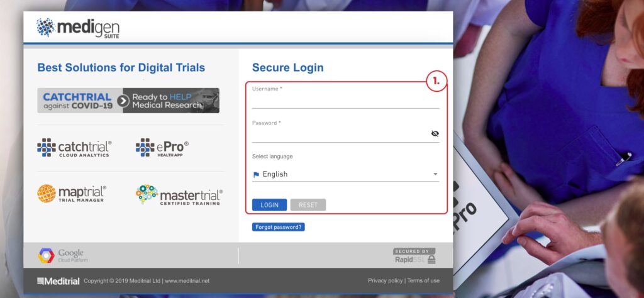Open catchtrial Cloud Analytics logo
Viewport: 644px width, 298px height.
pos(74,148)
